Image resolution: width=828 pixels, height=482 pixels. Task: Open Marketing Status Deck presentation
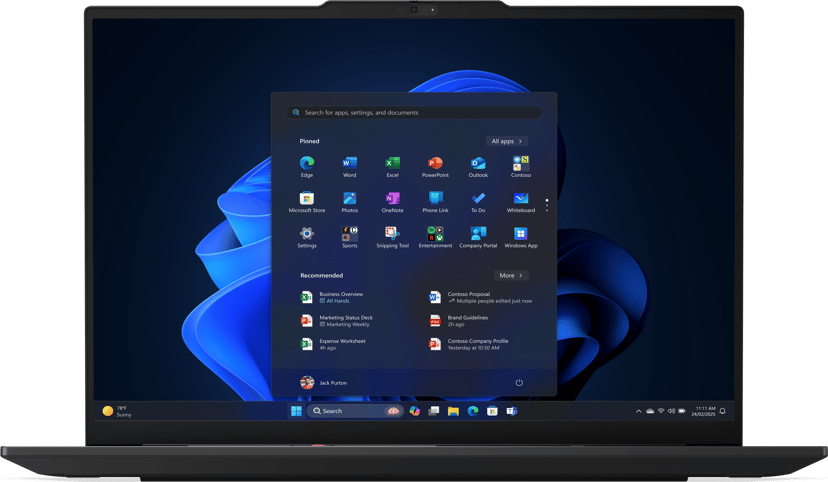pos(337,320)
